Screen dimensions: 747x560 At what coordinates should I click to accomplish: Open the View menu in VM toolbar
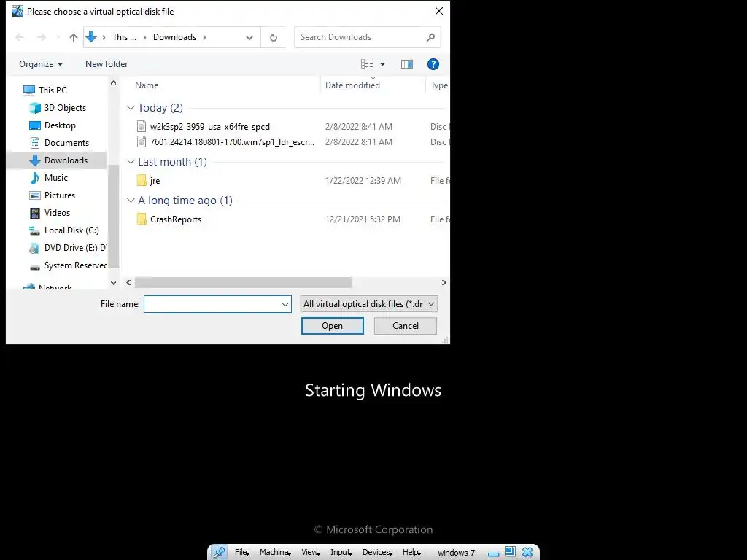310,553
